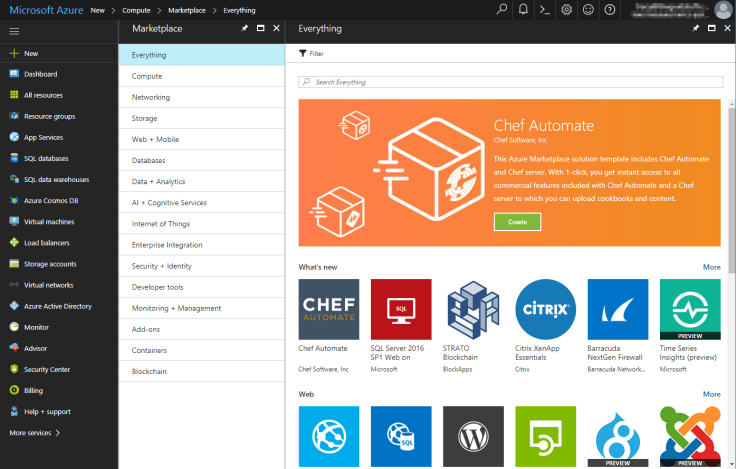Open the Filter option
Screen dimensions: 736x469
point(311,53)
